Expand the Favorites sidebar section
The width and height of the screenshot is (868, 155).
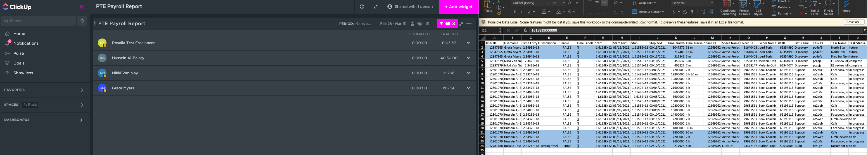point(82,90)
